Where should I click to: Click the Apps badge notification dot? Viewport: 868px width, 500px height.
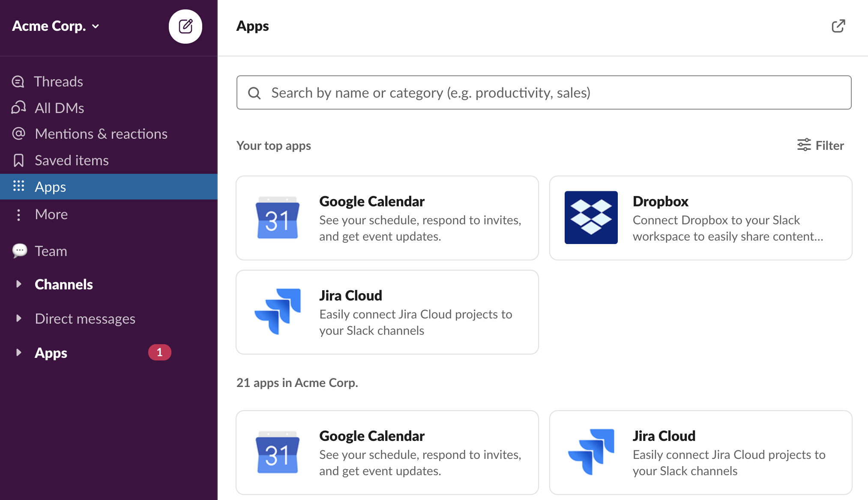click(158, 352)
